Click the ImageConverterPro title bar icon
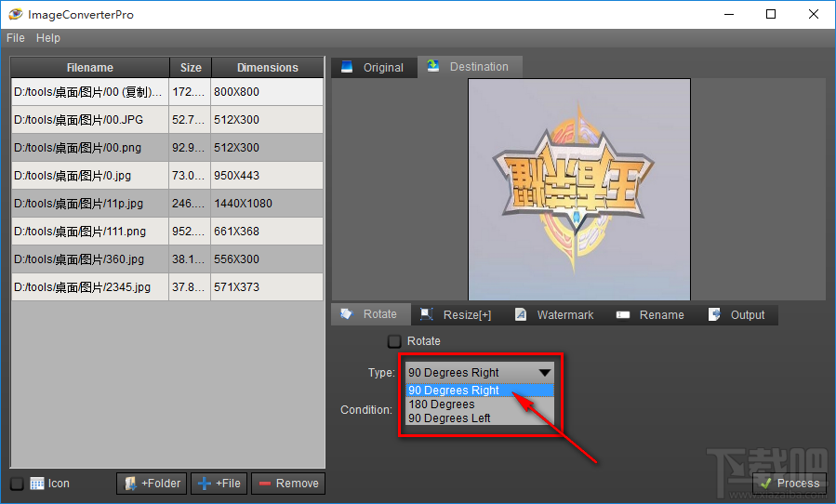Screen dimensions: 836x504 point(16,14)
